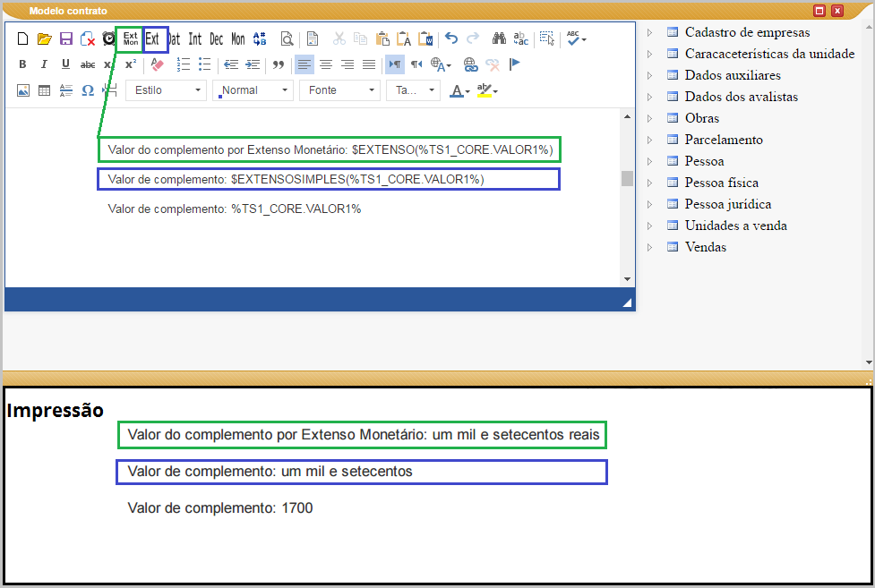The height and width of the screenshot is (588, 875).
Task: Insert simple Extenso (Ext) function
Action: tap(152, 39)
